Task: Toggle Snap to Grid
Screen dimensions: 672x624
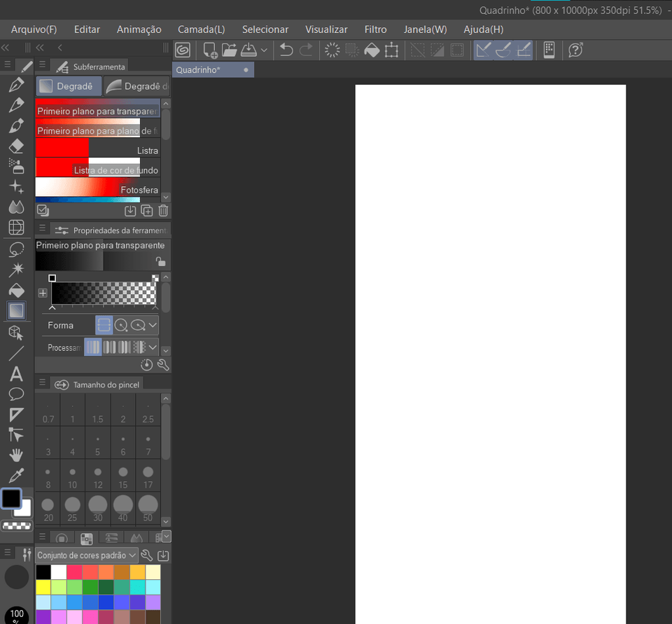Action: pos(524,50)
